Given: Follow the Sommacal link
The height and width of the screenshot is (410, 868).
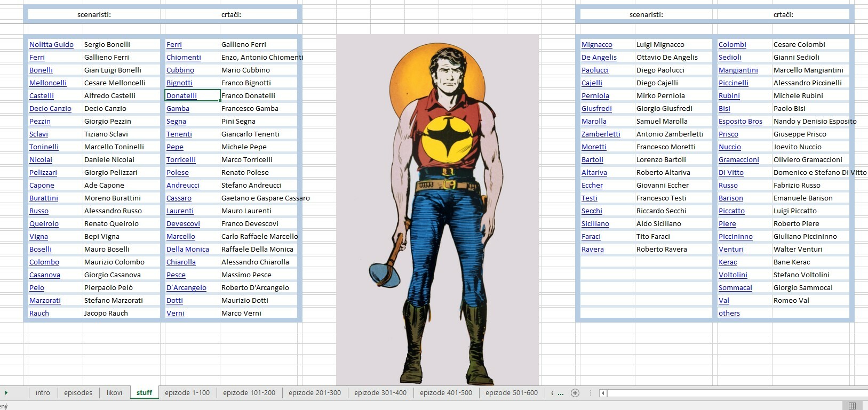Looking at the screenshot, I should pos(735,288).
